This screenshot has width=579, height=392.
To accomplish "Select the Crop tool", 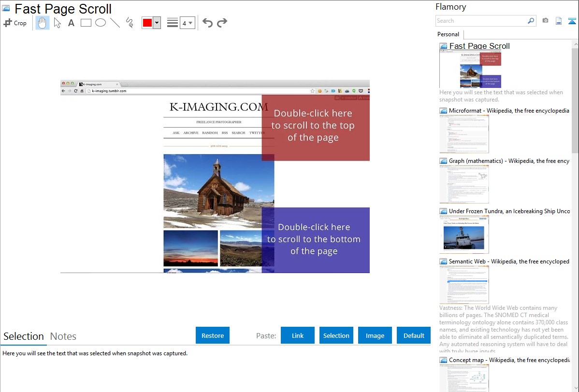I will [15, 23].
